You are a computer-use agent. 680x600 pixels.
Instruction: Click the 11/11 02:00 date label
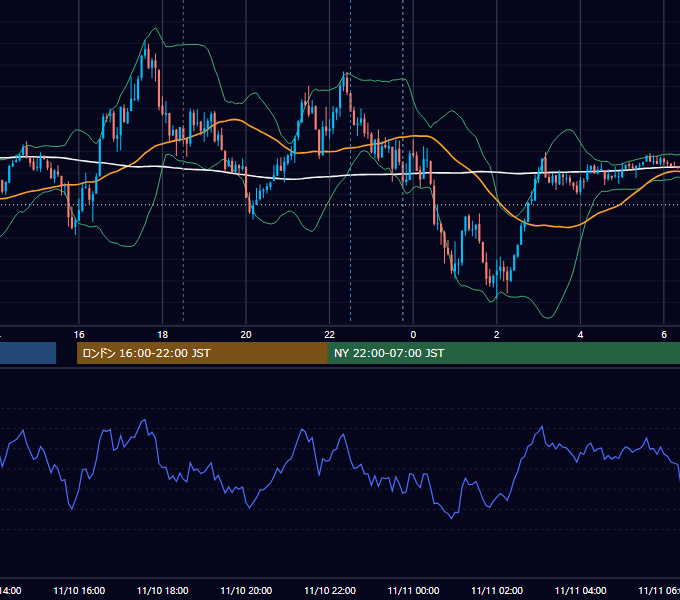[x=497, y=590]
